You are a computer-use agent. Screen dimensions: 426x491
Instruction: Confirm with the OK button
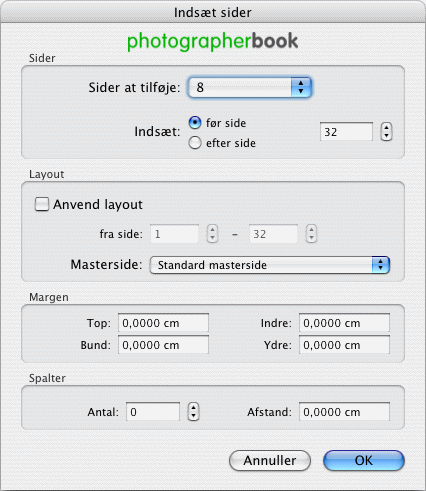[x=364, y=460]
